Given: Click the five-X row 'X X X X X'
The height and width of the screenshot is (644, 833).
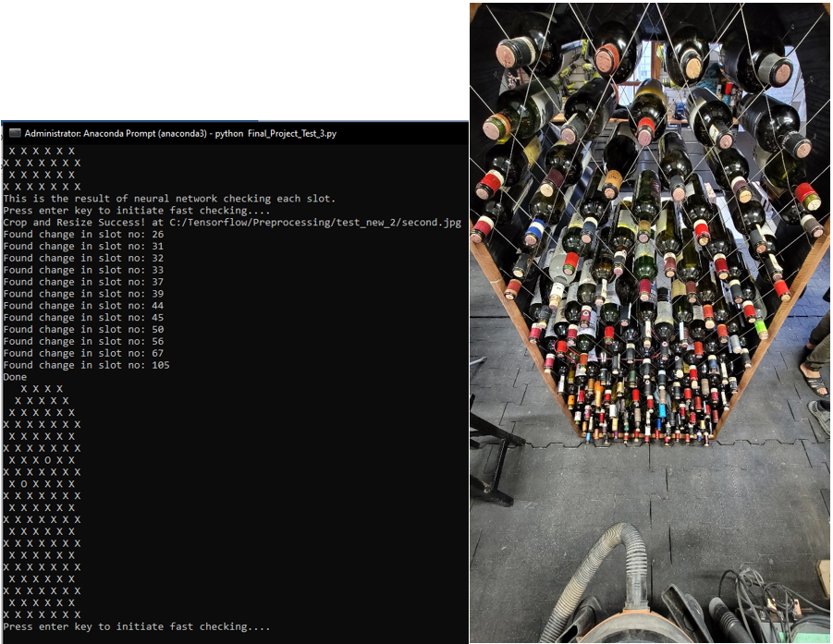Looking at the screenshot, I should (x=42, y=401).
